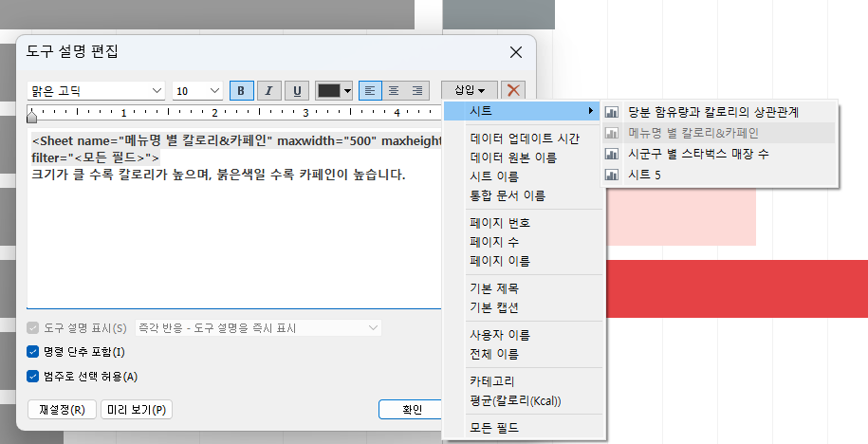Open the text color dropdown arrow
The height and width of the screenshot is (444, 868).
pos(347,91)
